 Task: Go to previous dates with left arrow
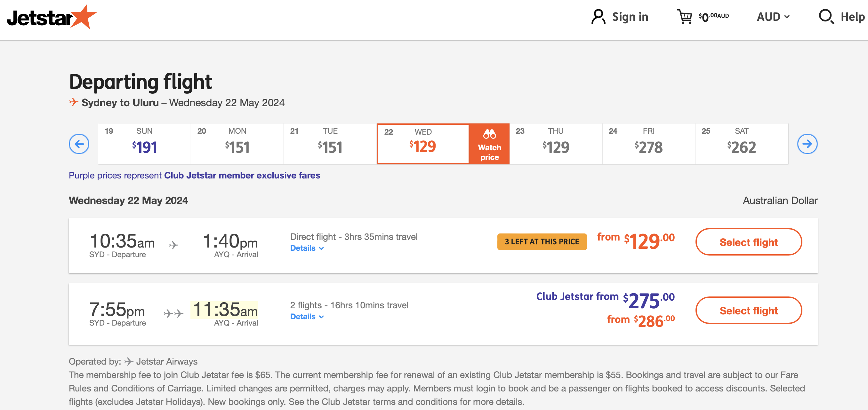(79, 144)
